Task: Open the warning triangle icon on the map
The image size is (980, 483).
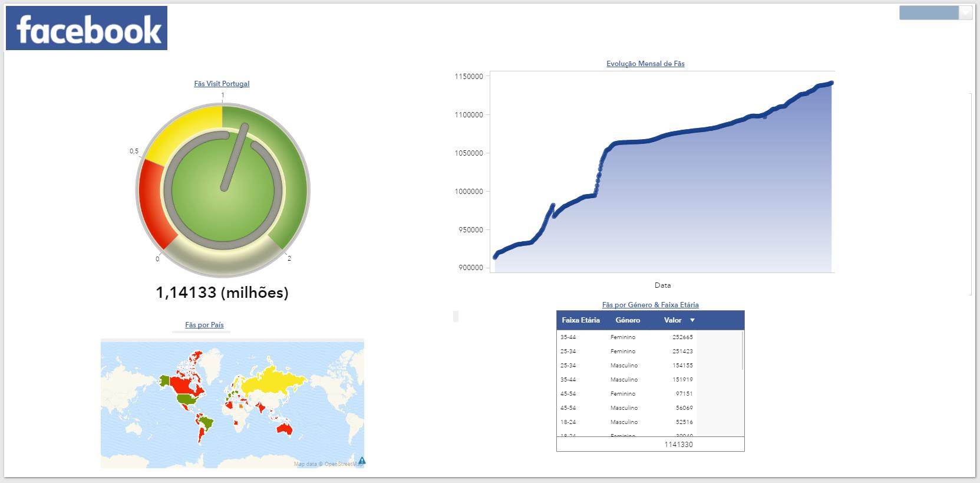Action: pos(362,461)
